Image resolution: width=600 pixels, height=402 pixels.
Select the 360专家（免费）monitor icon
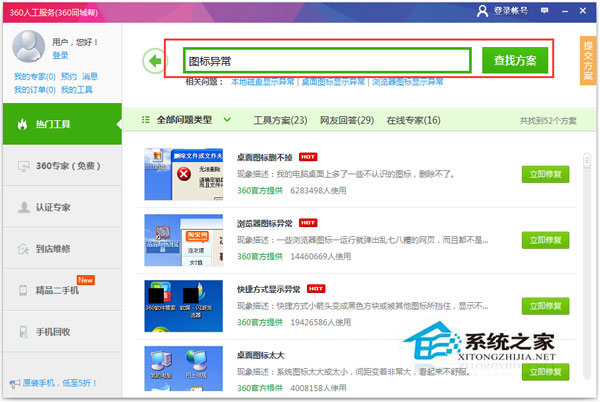point(24,166)
